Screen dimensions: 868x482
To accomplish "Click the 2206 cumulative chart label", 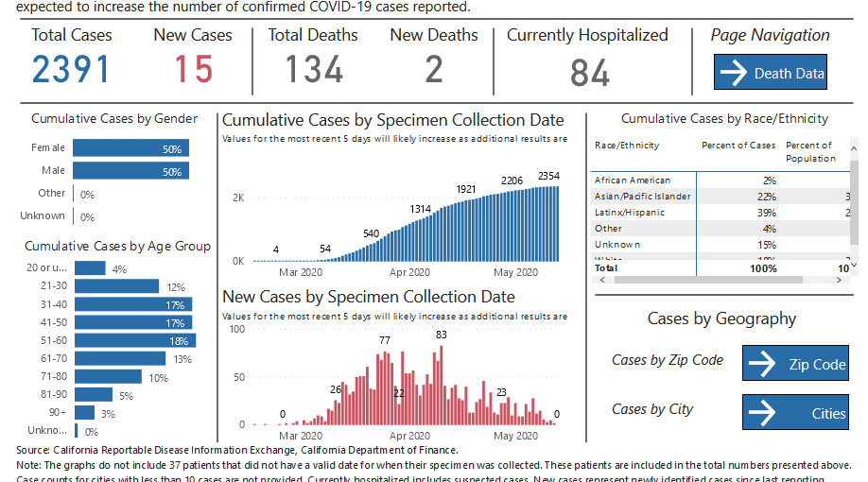I will coord(512,181).
